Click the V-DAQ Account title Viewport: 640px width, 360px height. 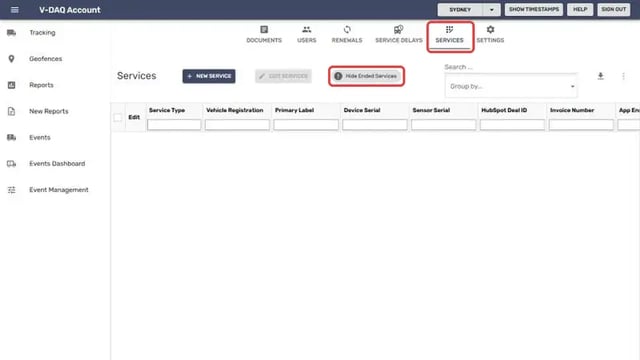tap(70, 10)
